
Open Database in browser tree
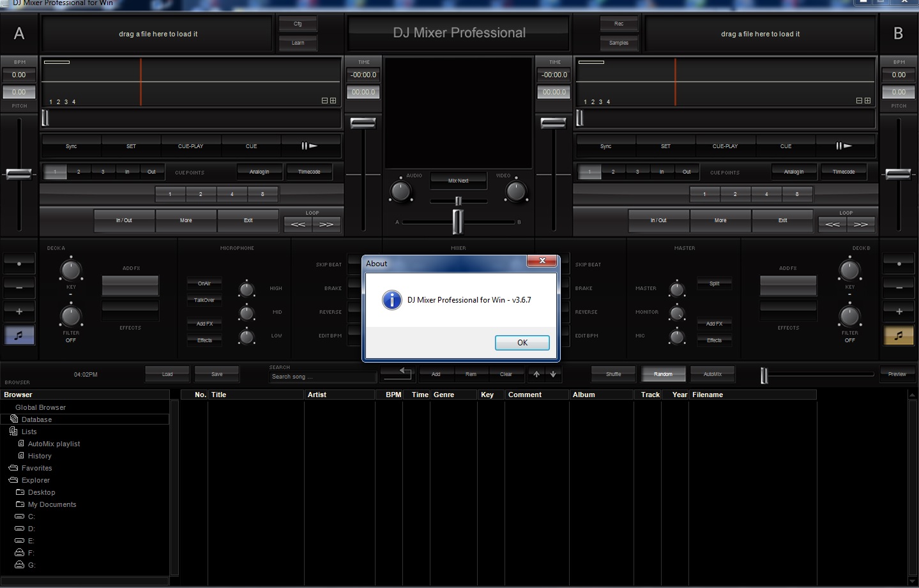[x=36, y=419]
